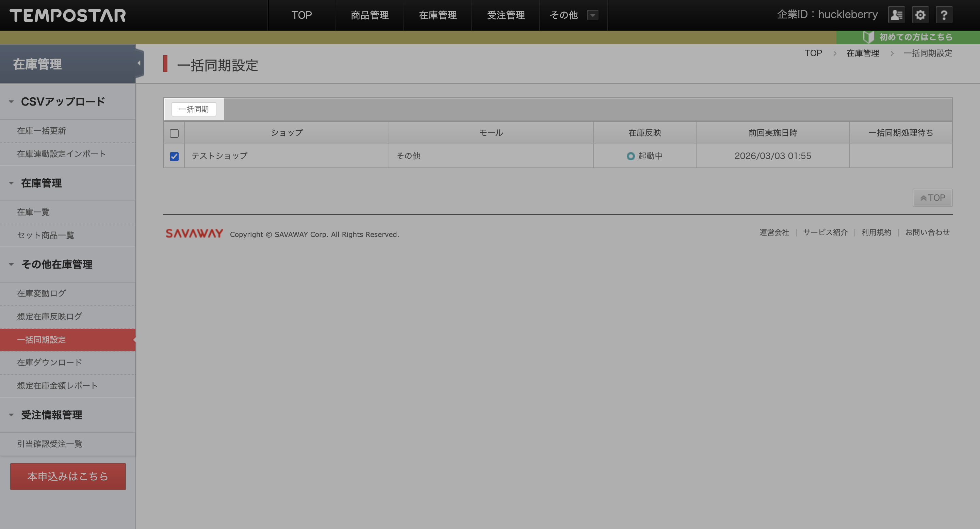The height and width of the screenshot is (529, 980).
Task: Toggle the select-all checkbox in table header
Action: click(x=174, y=133)
